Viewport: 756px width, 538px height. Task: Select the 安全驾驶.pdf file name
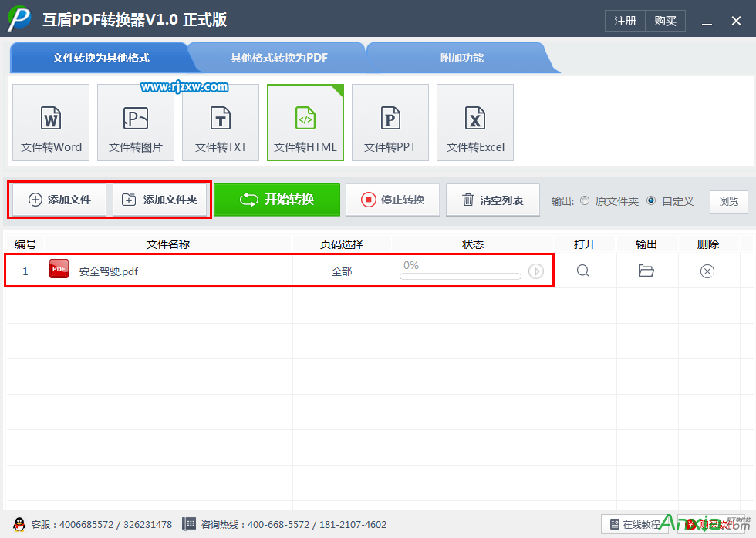[x=109, y=271]
